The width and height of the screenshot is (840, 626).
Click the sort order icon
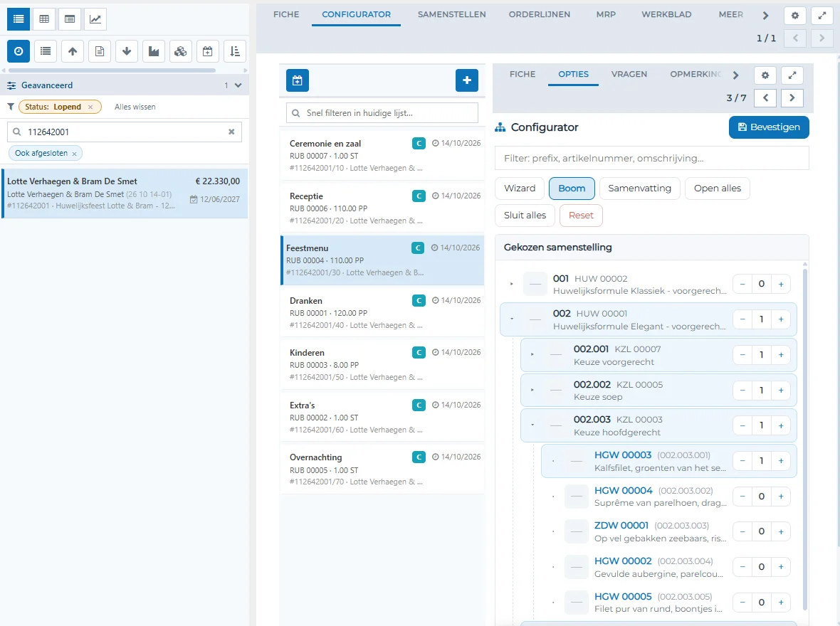(x=235, y=51)
